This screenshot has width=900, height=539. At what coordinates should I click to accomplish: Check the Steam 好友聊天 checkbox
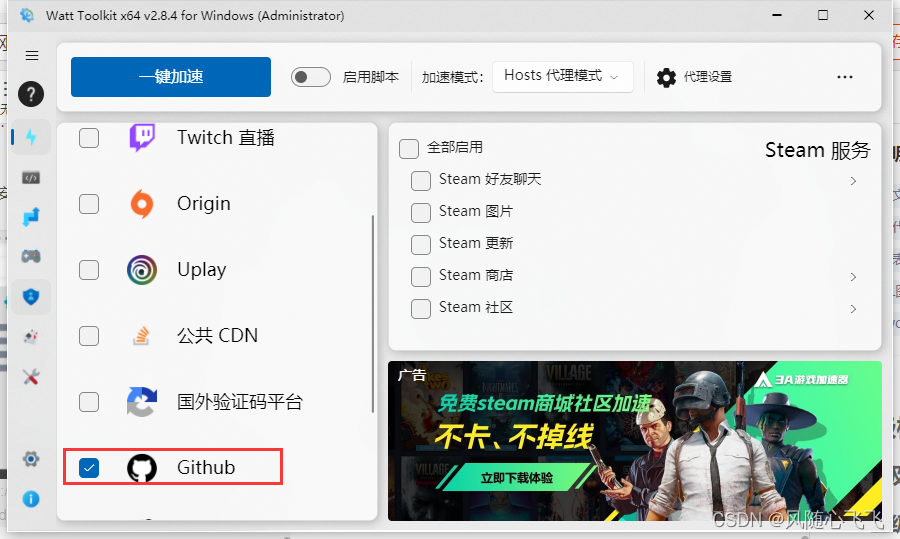click(x=421, y=181)
